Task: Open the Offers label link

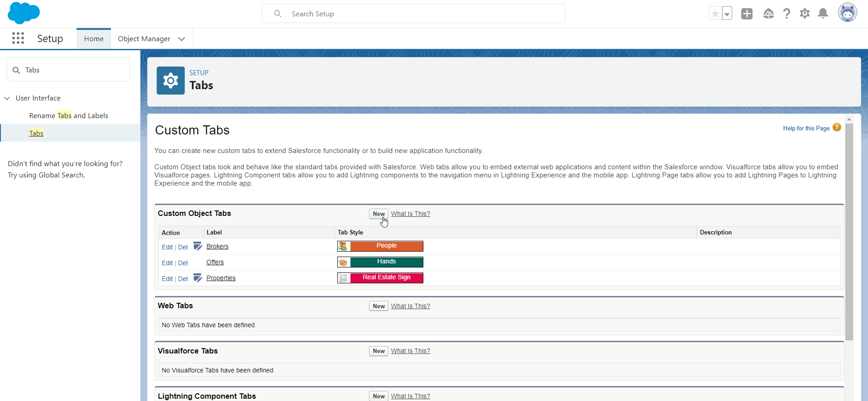Action: [215, 263]
